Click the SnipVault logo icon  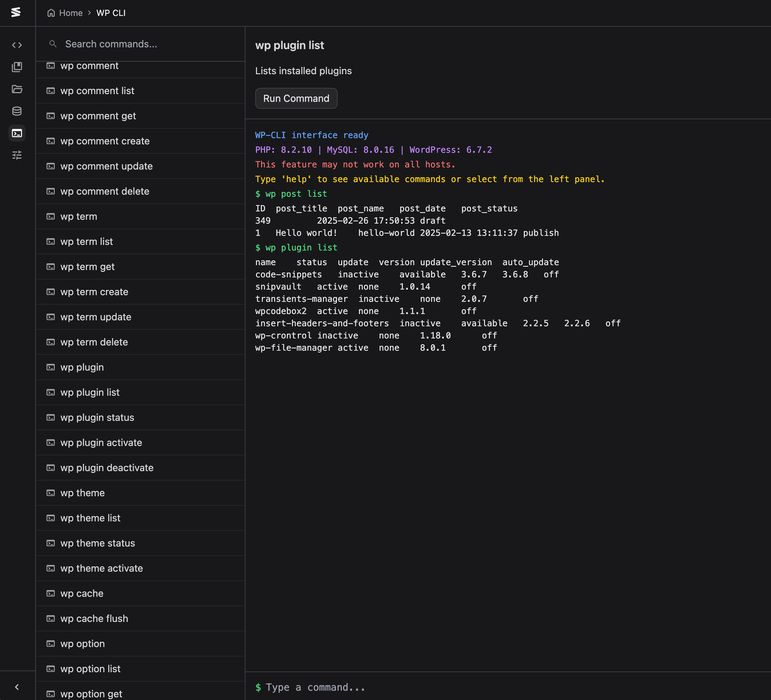pyautogui.click(x=16, y=12)
